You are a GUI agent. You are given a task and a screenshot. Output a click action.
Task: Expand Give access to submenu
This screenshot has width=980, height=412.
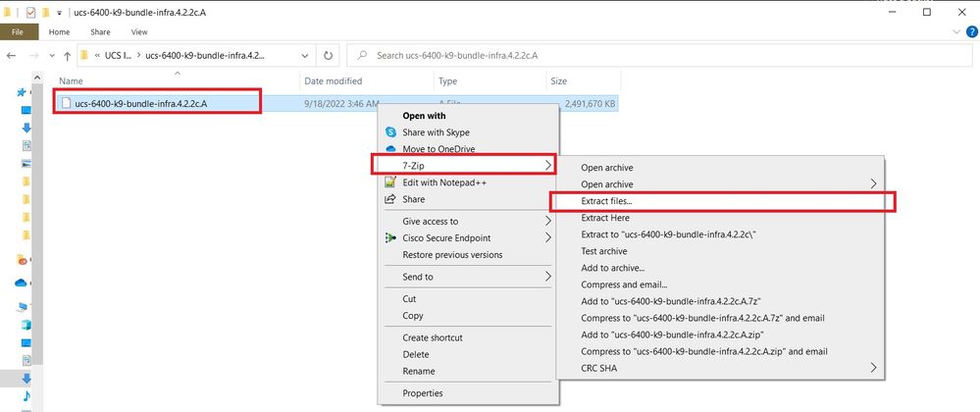[469, 222]
